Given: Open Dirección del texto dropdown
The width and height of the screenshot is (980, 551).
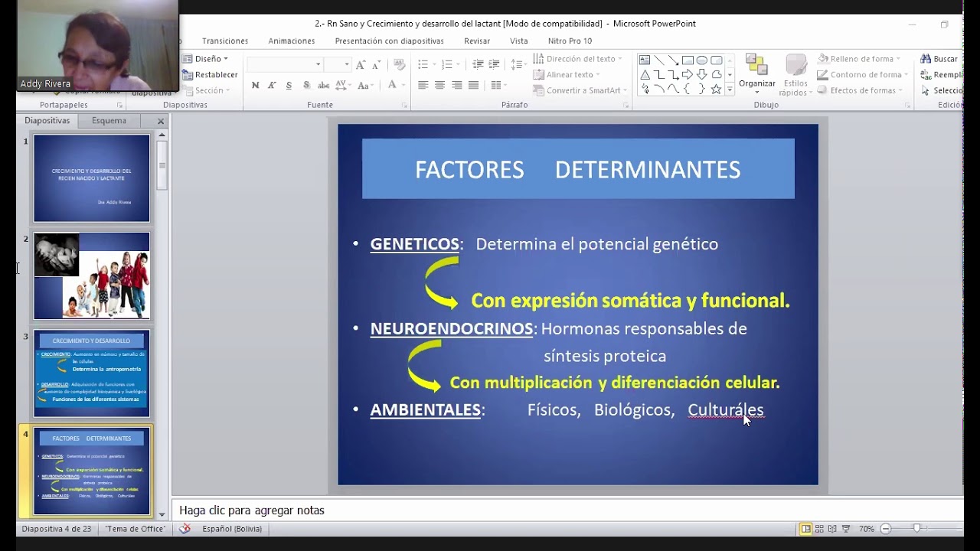Looking at the screenshot, I should coord(578,59).
